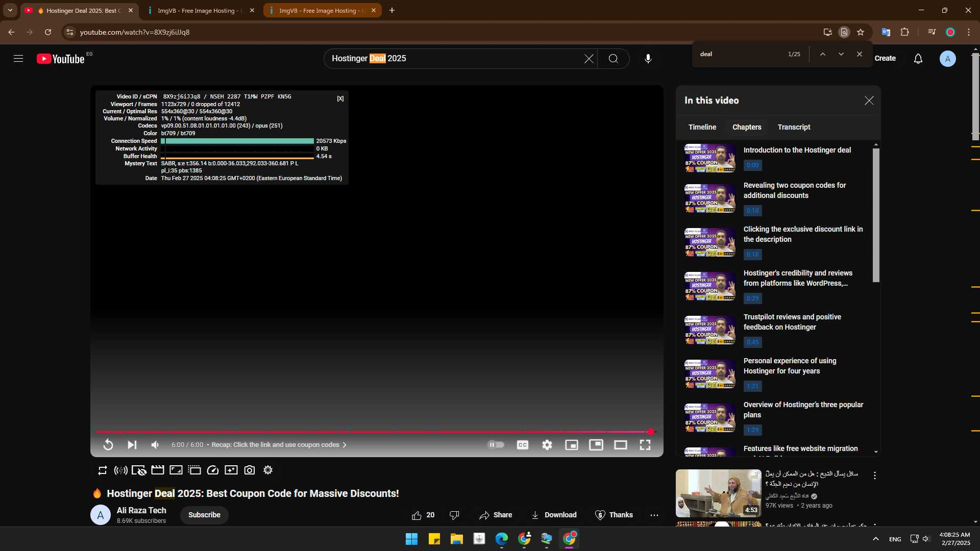Replay the video

pyautogui.click(x=108, y=445)
